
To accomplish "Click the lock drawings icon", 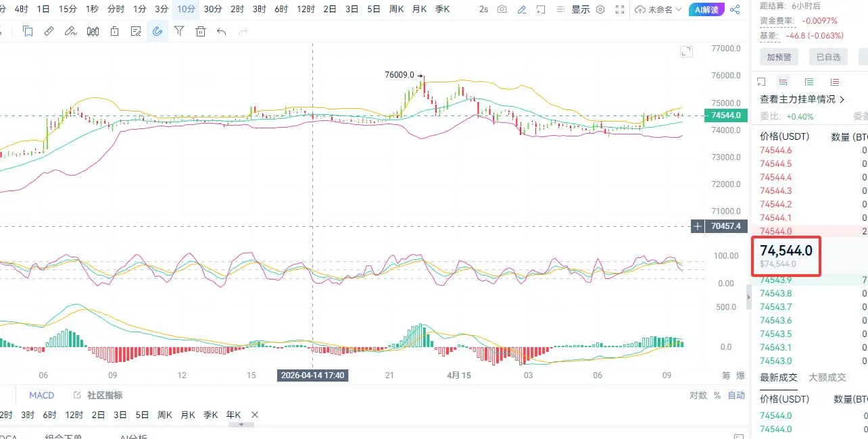I will [x=114, y=31].
